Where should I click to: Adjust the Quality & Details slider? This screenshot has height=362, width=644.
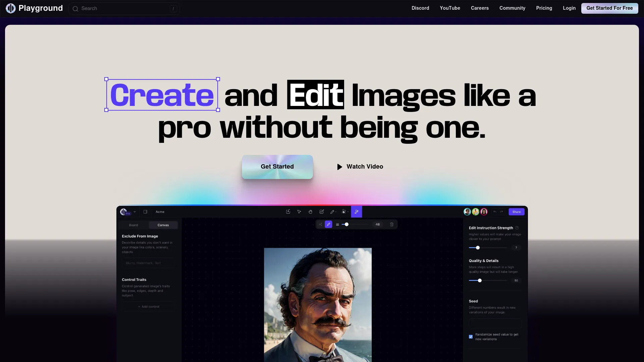point(488,281)
